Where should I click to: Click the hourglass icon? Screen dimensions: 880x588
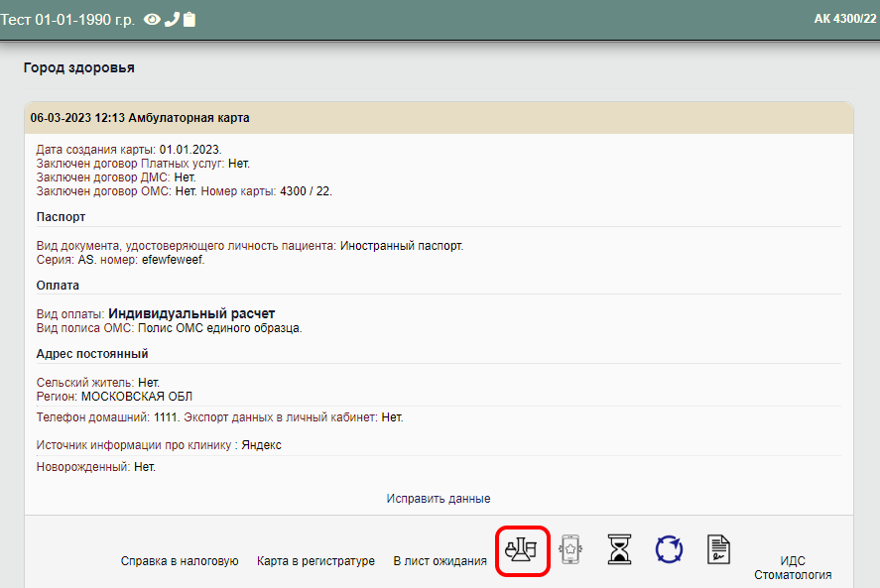point(620,548)
